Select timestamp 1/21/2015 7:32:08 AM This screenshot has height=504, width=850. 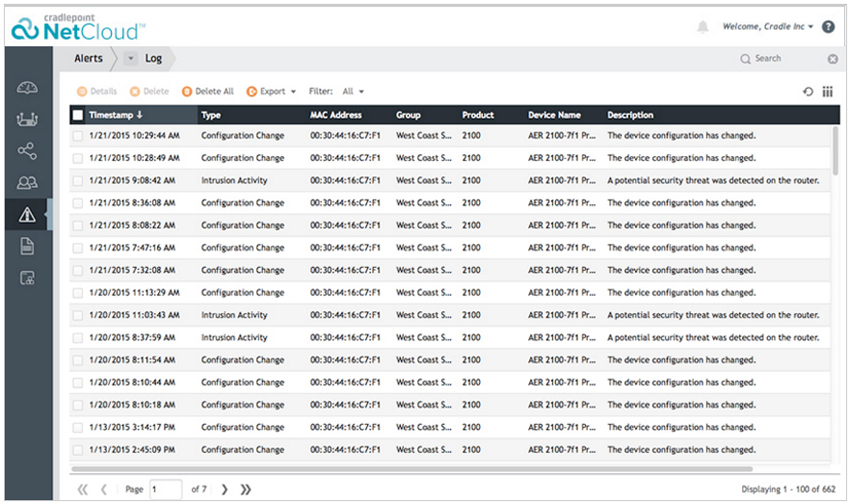tap(132, 270)
